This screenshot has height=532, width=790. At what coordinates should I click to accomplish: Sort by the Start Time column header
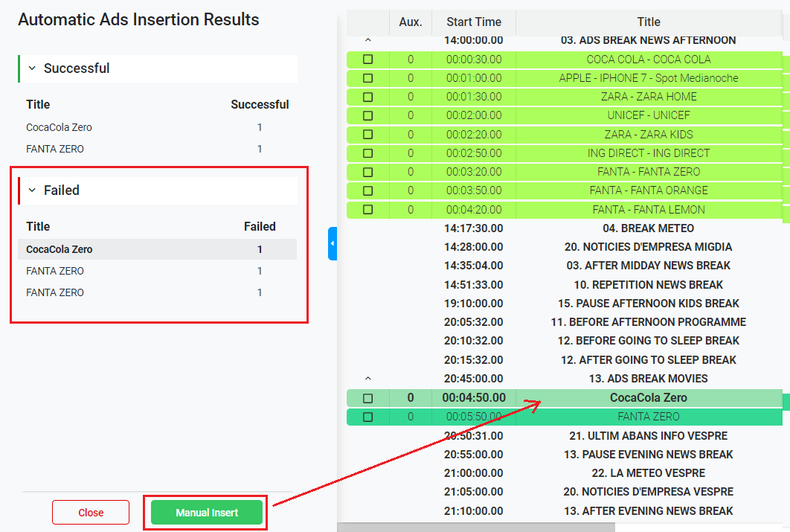(474, 22)
